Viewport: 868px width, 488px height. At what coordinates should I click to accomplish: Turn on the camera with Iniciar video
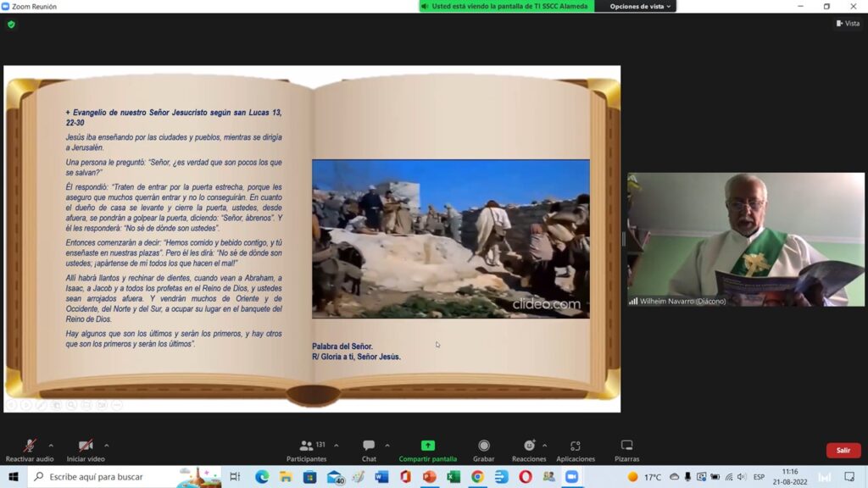86,451
